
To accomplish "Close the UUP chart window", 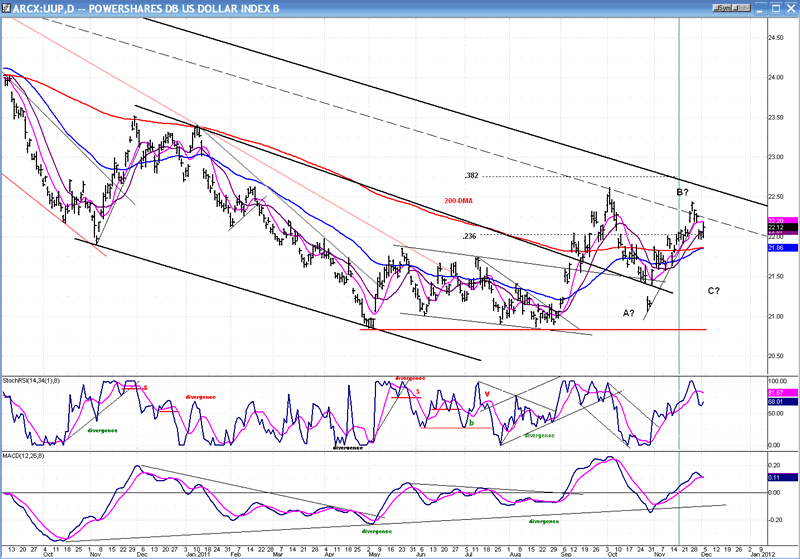I will 789,8.
